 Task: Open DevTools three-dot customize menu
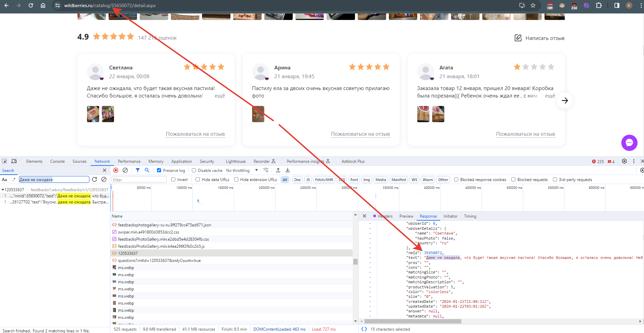[x=634, y=161]
